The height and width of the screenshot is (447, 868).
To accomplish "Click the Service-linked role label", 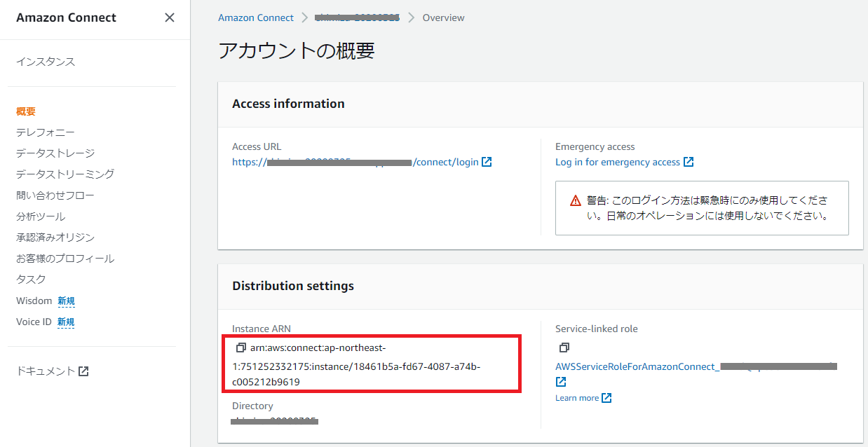I will point(597,329).
